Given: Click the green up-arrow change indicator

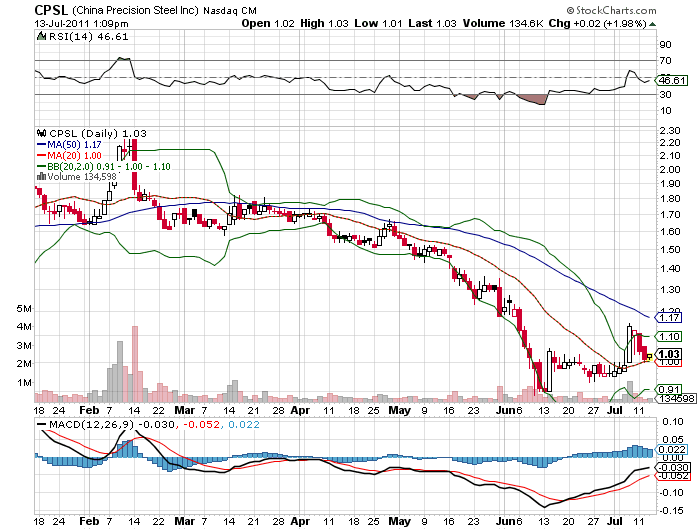Looking at the screenshot, I should point(652,24).
